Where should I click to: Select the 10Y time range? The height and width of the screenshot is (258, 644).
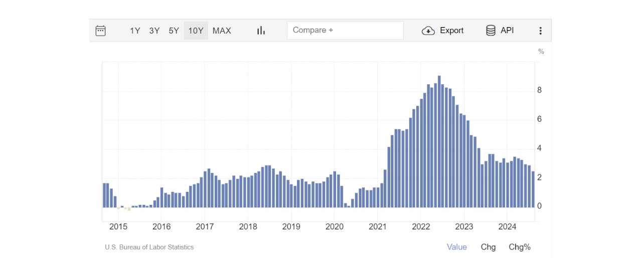tap(196, 31)
